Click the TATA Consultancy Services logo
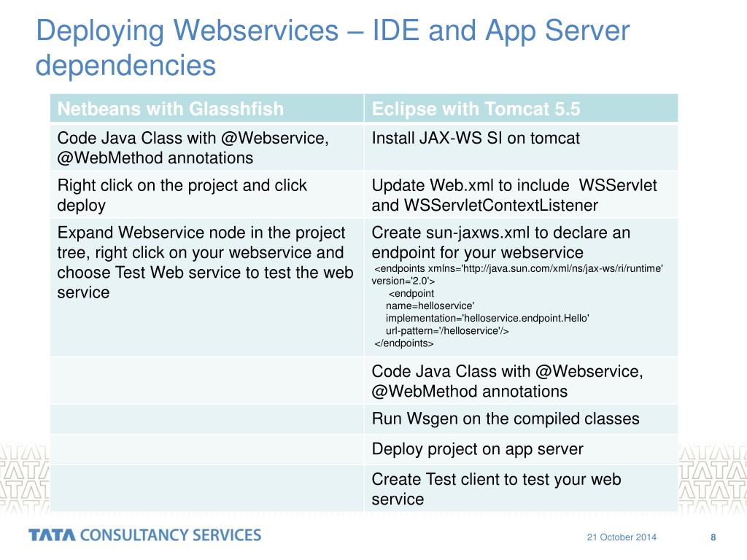The height and width of the screenshot is (560, 747). coord(145,535)
